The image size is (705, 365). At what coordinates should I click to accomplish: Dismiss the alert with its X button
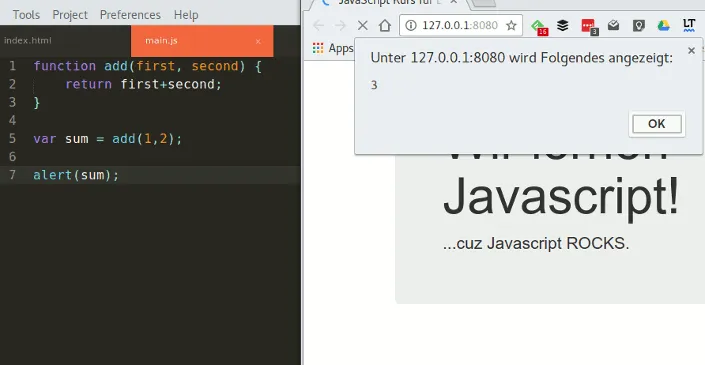click(x=692, y=50)
